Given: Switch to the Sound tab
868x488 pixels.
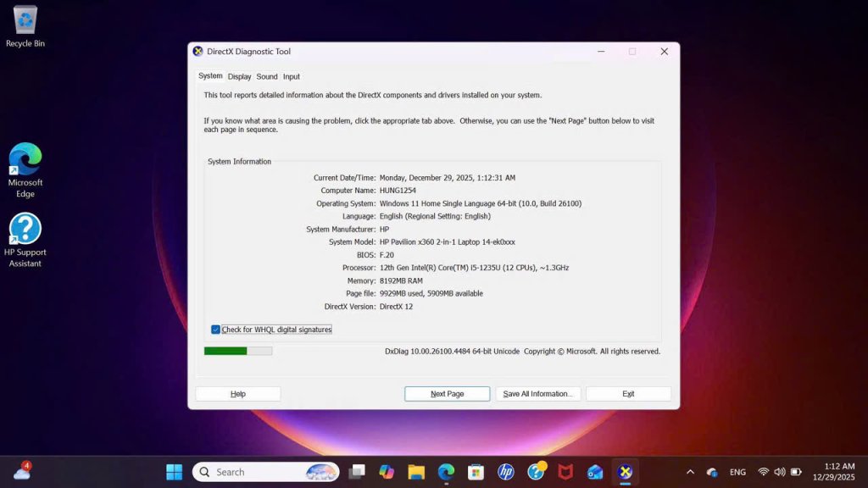Looking at the screenshot, I should (267, 77).
